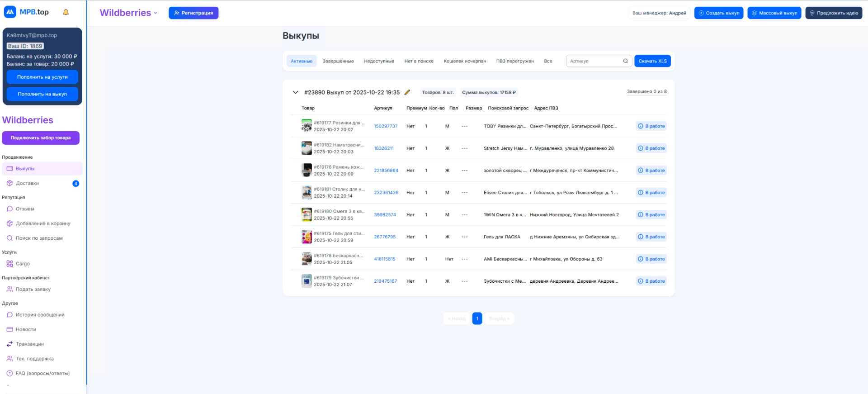Image resolution: width=868 pixels, height=394 pixels.
Task: Click the Предложить идею button
Action: point(834,13)
